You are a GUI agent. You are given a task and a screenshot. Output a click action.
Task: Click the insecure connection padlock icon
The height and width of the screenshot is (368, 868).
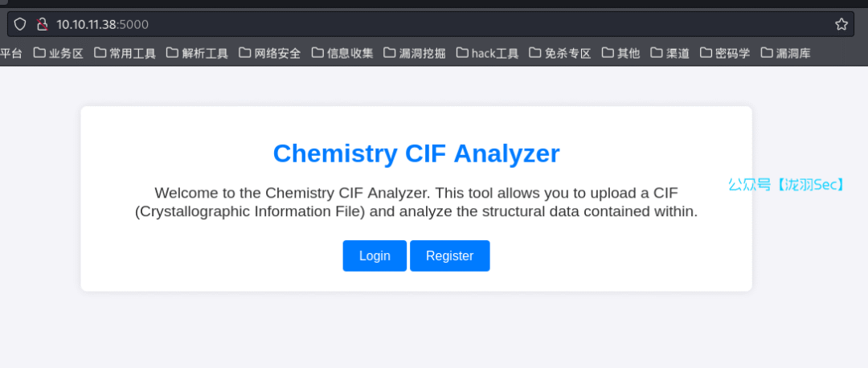click(42, 24)
